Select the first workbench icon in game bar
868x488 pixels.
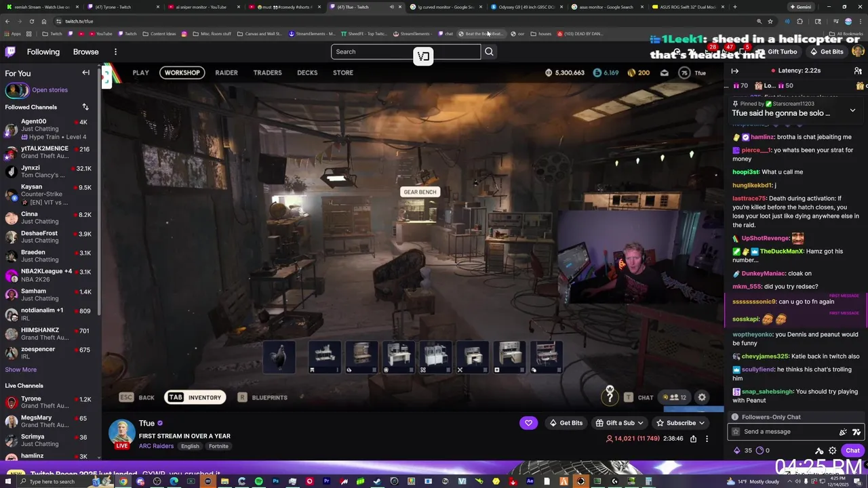(325, 357)
